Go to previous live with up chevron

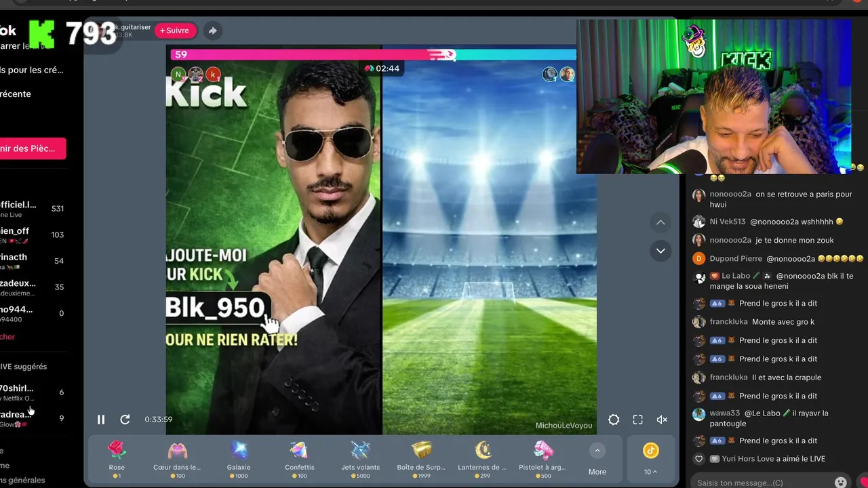(660, 222)
